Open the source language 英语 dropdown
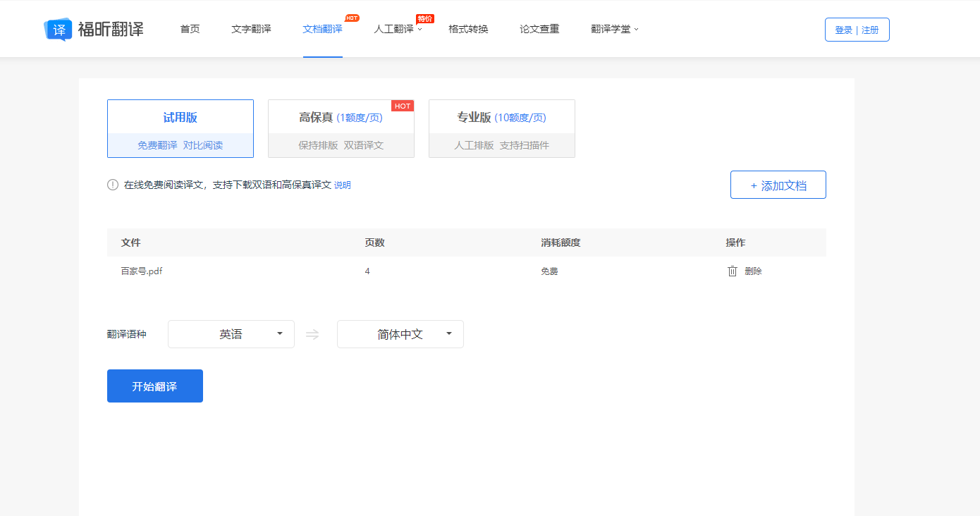 coord(231,334)
